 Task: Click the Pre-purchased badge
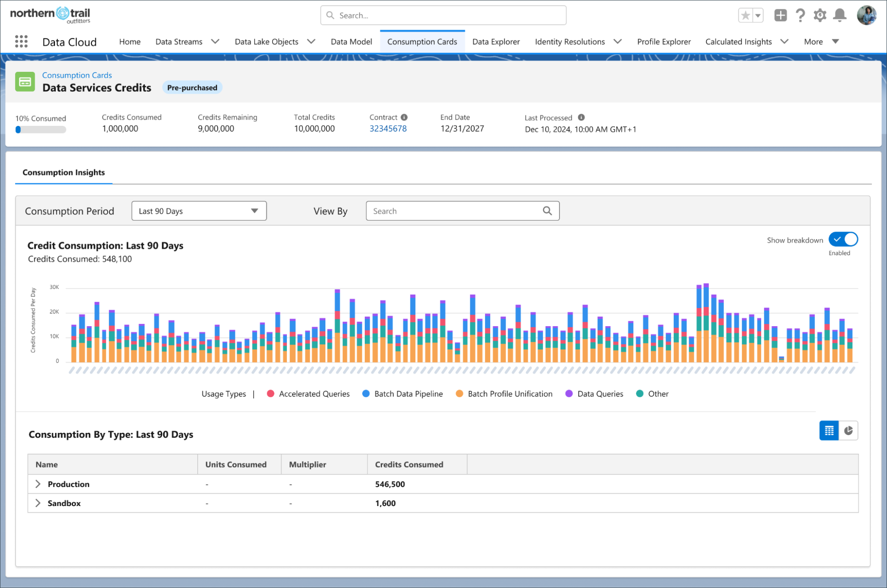192,88
